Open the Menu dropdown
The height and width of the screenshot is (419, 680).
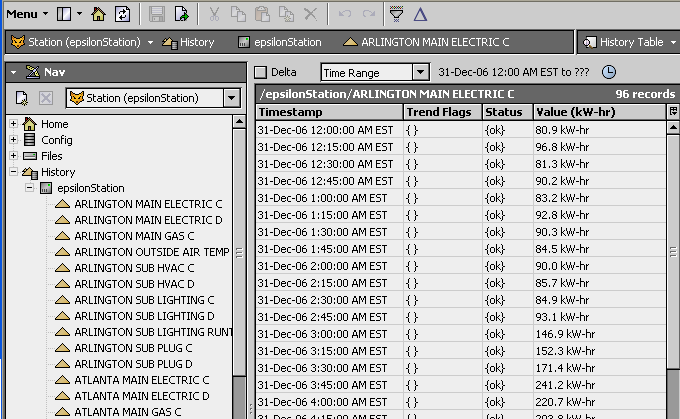[26, 14]
